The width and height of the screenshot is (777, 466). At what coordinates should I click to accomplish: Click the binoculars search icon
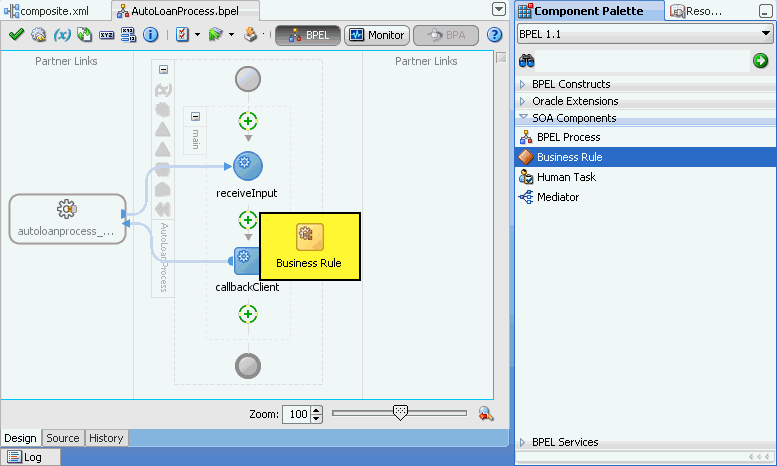click(526, 61)
